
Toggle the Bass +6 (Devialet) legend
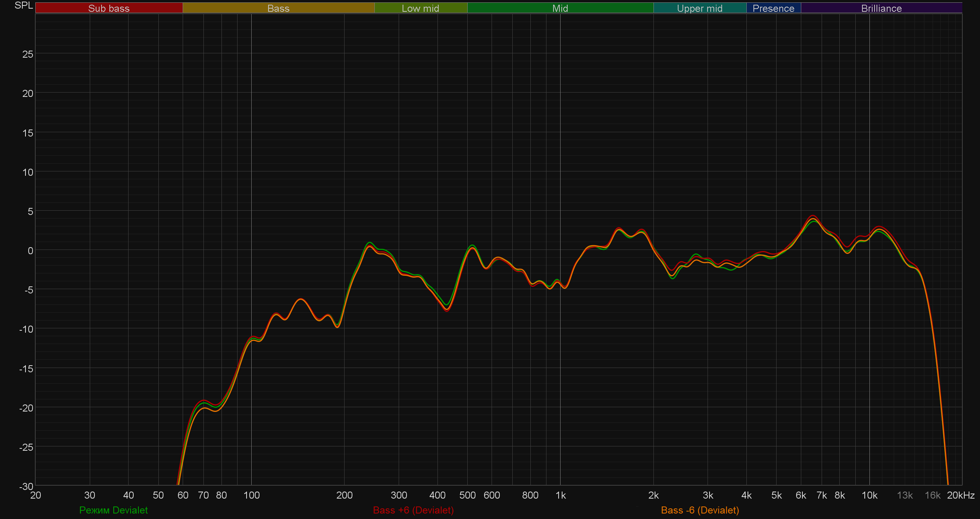pyautogui.click(x=413, y=510)
